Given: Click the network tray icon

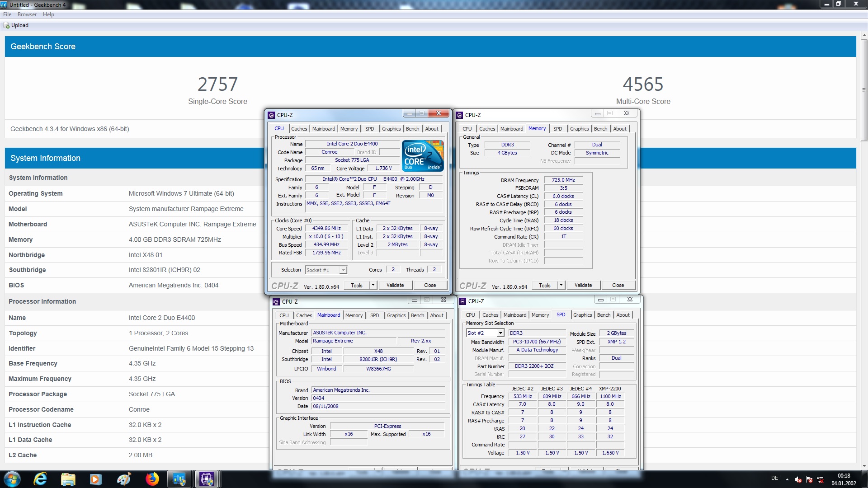Looking at the screenshot, I should click(820, 479).
